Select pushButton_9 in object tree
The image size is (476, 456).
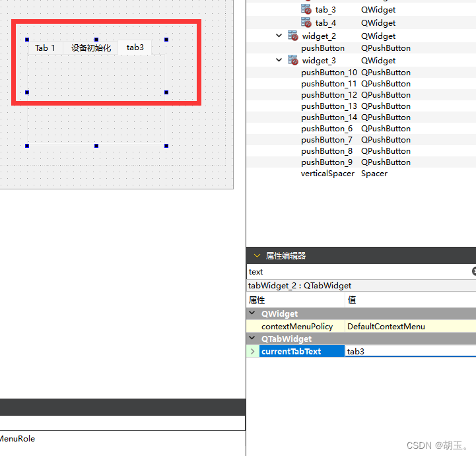coord(327,162)
